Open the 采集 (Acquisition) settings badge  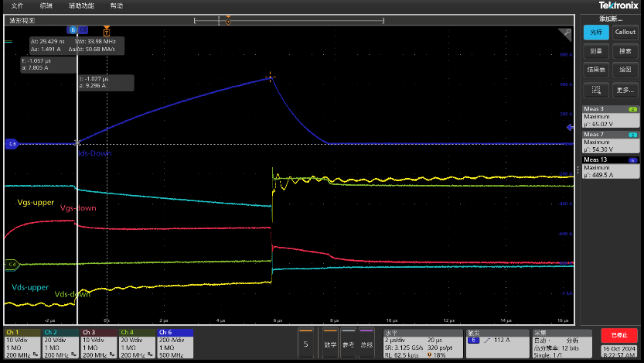pos(562,344)
